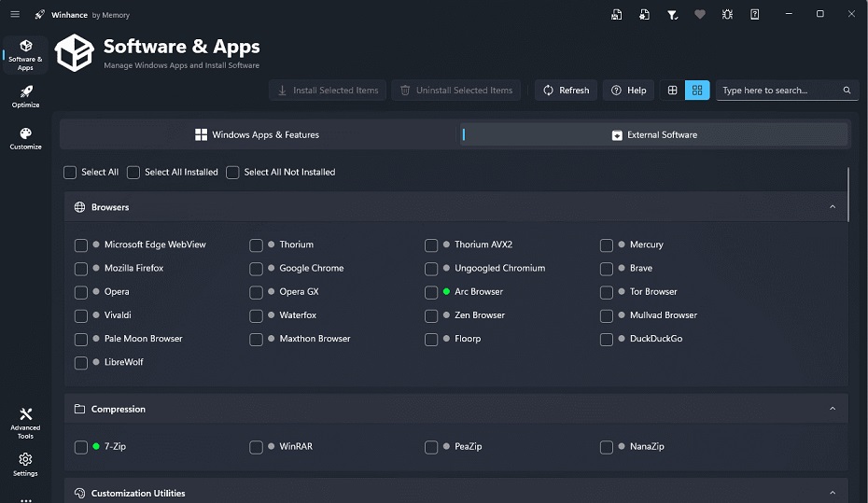
Task: Open the hamburger navigation menu
Action: [15, 15]
